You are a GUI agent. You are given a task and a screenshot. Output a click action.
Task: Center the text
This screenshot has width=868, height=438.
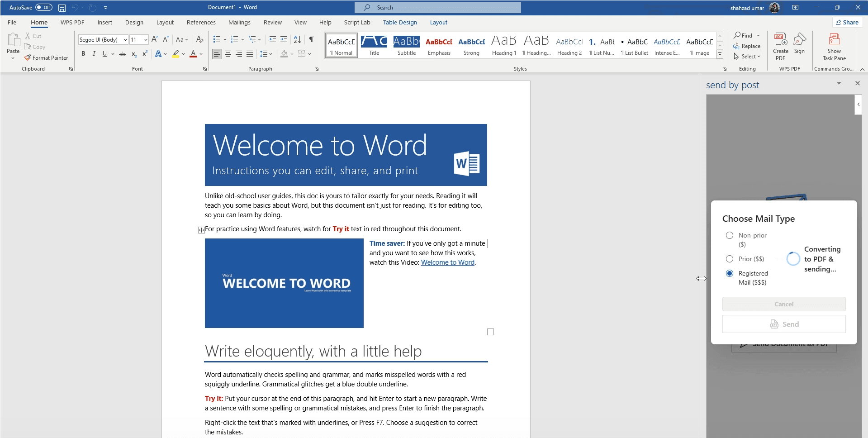[228, 54]
